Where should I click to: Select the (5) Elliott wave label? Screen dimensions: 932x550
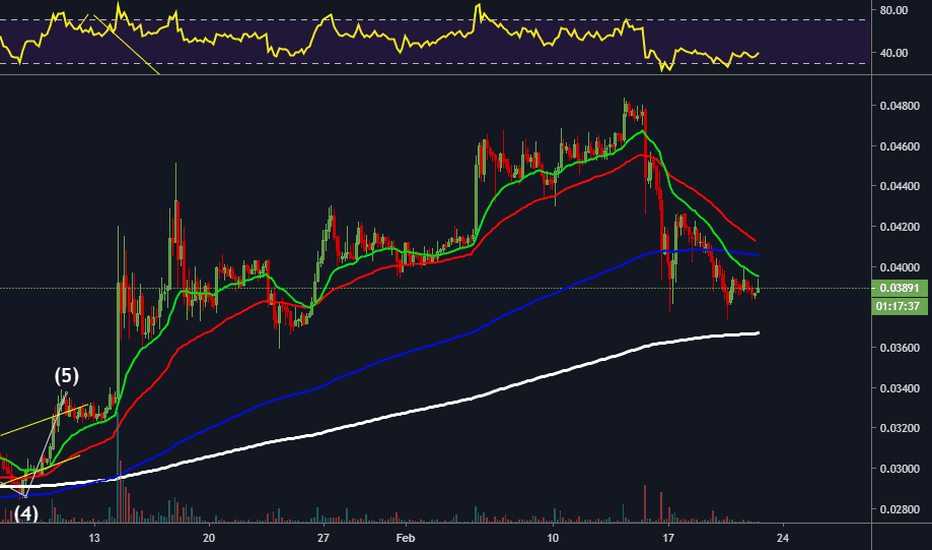click(67, 376)
